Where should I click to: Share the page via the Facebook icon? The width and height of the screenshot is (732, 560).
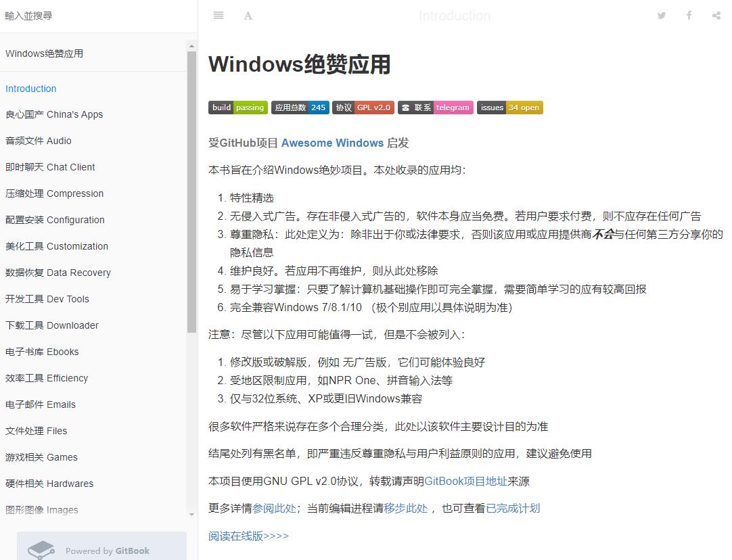689,16
